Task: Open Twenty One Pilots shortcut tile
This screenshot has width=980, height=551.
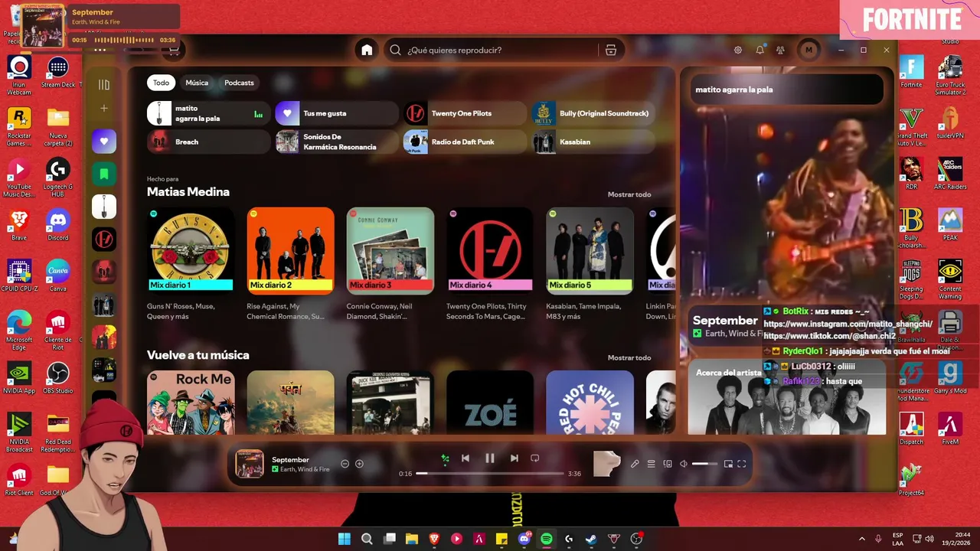Action: tap(465, 113)
